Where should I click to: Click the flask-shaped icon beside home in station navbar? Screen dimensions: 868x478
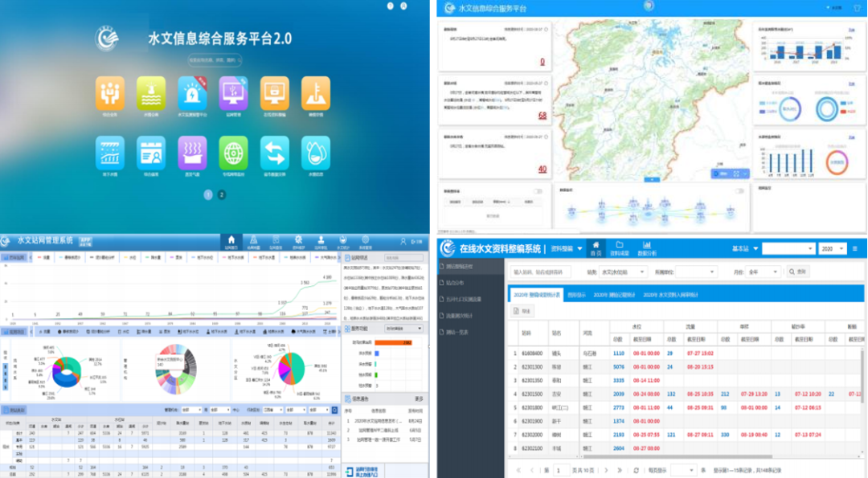pyautogui.click(x=253, y=241)
